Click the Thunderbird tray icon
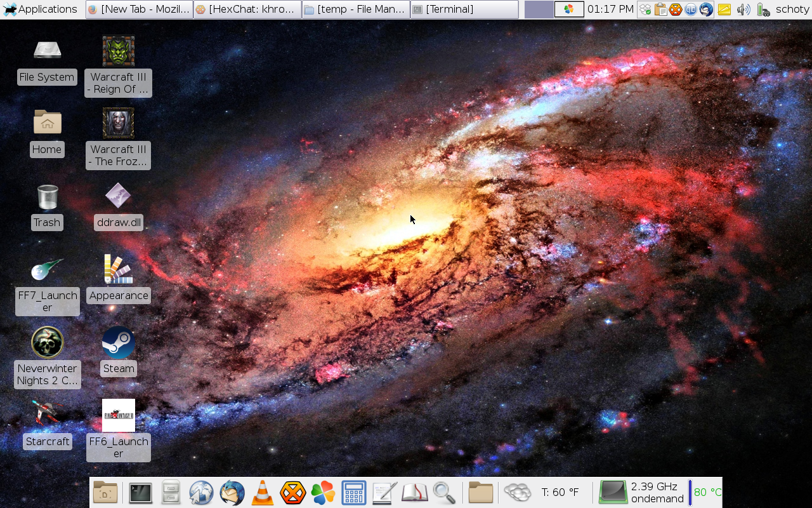 click(706, 10)
